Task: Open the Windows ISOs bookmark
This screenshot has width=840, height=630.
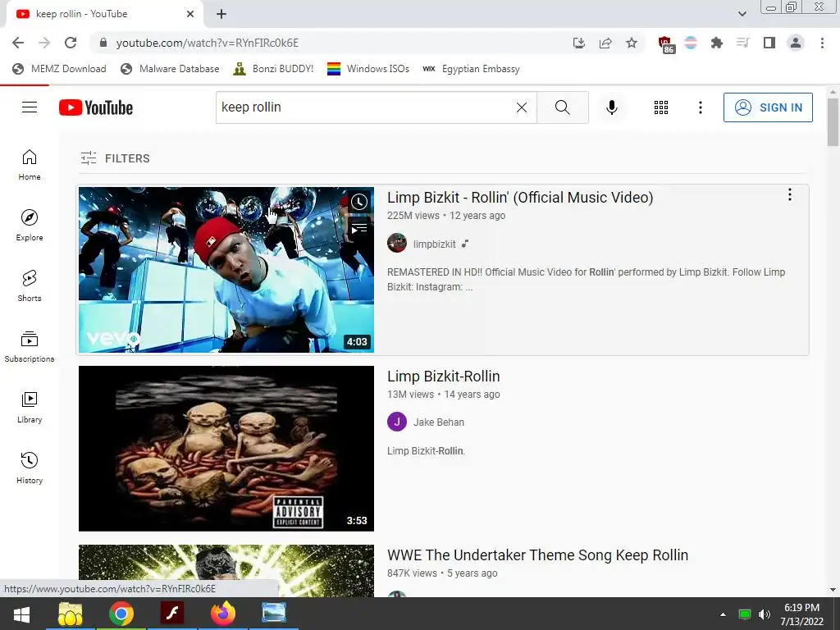Action: tap(368, 69)
